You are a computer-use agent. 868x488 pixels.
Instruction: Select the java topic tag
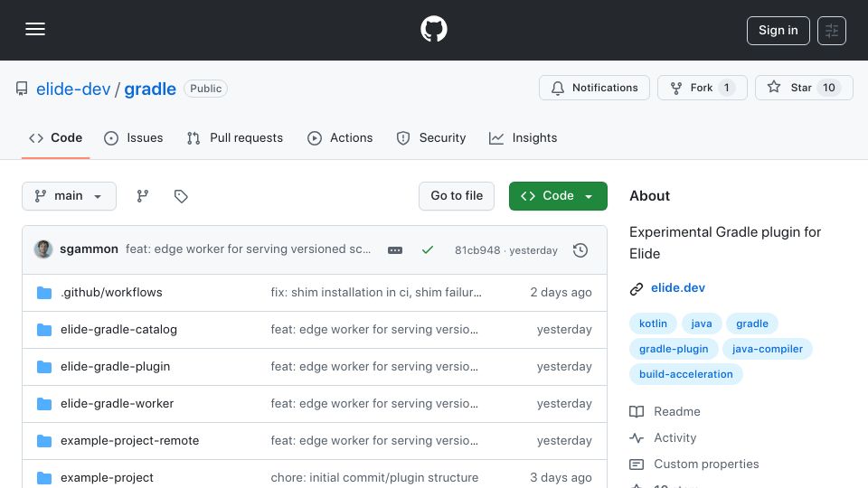click(x=702, y=324)
